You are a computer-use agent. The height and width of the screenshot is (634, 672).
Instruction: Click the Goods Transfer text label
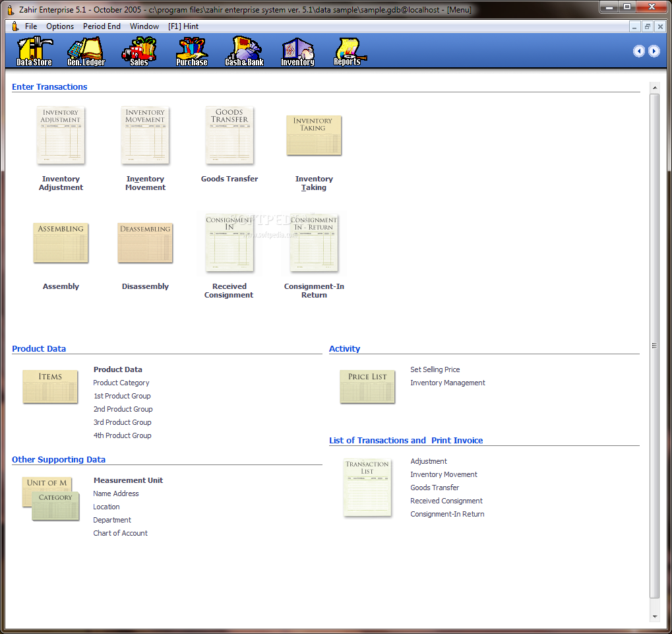click(x=229, y=179)
